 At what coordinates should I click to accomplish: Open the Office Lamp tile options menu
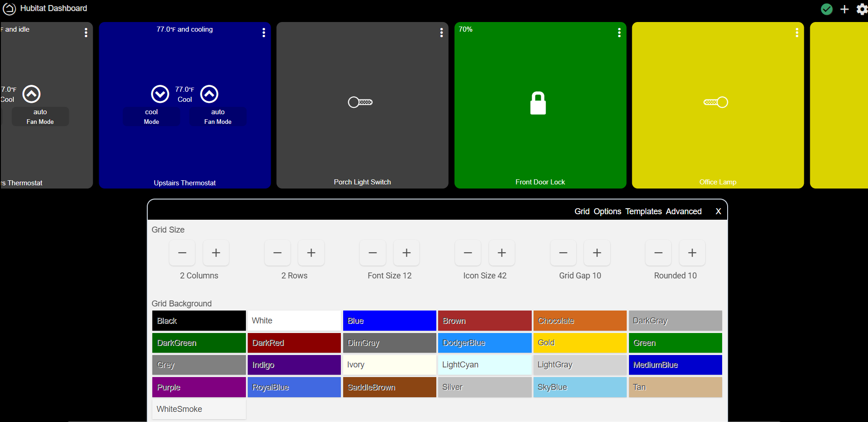click(797, 32)
